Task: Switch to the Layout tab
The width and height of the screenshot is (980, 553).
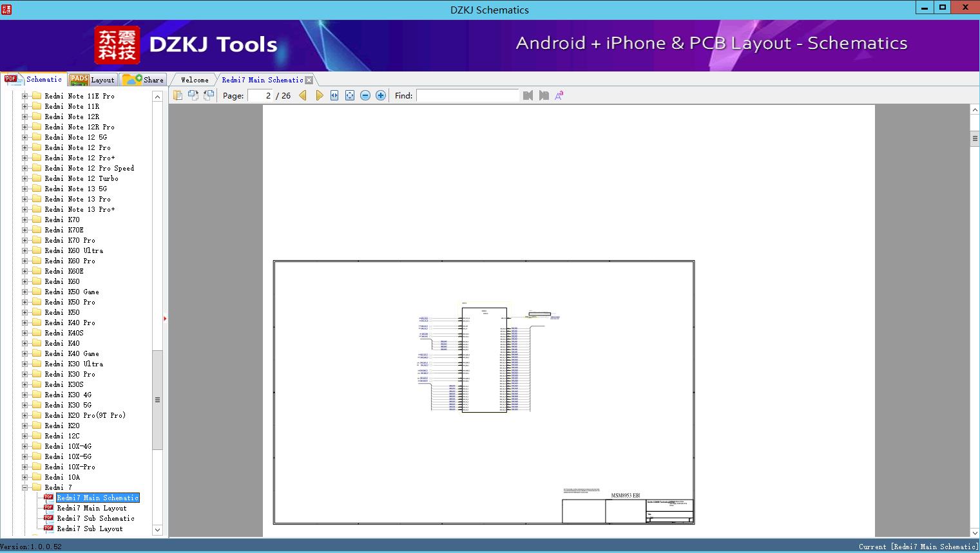Action: (x=93, y=80)
